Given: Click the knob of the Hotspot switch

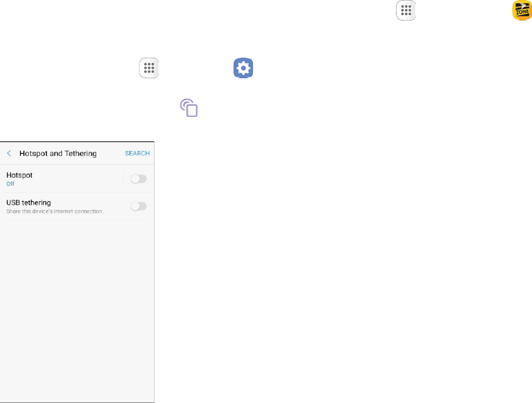Looking at the screenshot, I should point(135,179).
